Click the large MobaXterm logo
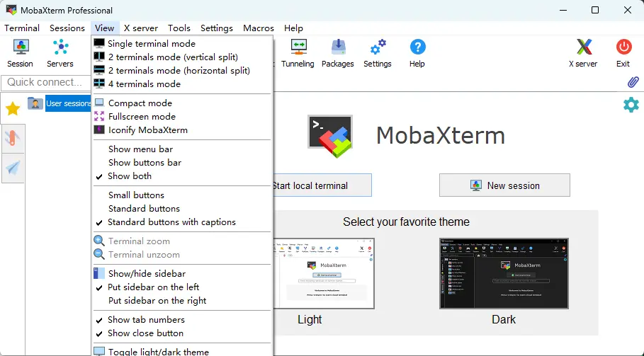The height and width of the screenshot is (356, 644). 330,136
